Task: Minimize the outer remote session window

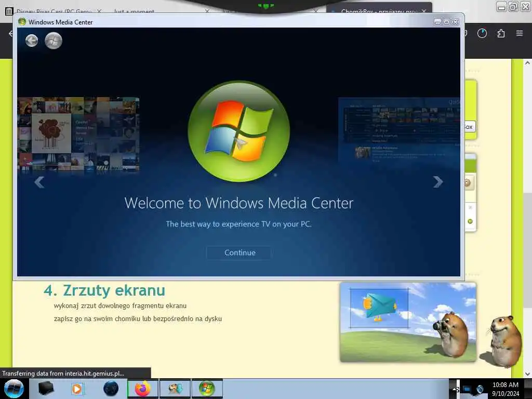Action: 502,6
